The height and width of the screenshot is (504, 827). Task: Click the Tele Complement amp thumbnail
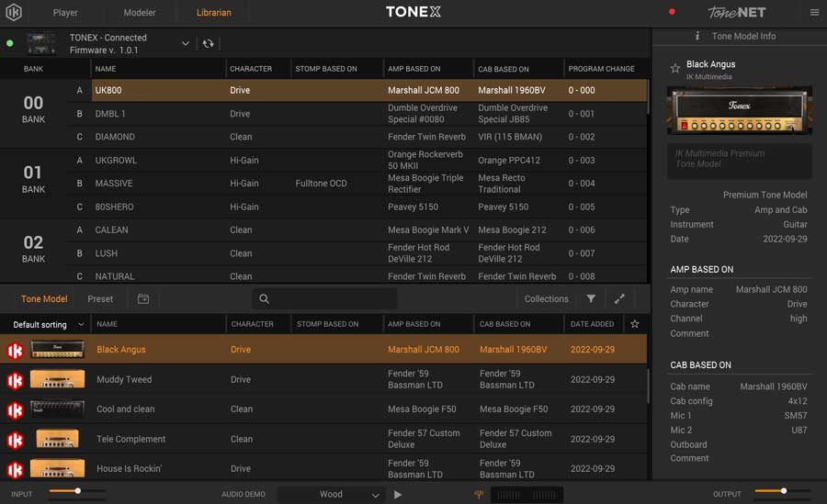click(x=58, y=439)
